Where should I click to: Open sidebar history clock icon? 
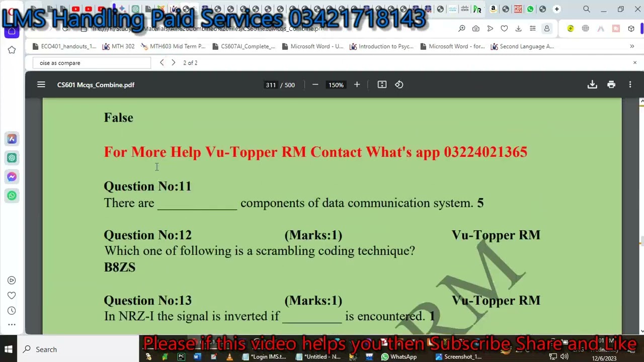[x=12, y=311]
